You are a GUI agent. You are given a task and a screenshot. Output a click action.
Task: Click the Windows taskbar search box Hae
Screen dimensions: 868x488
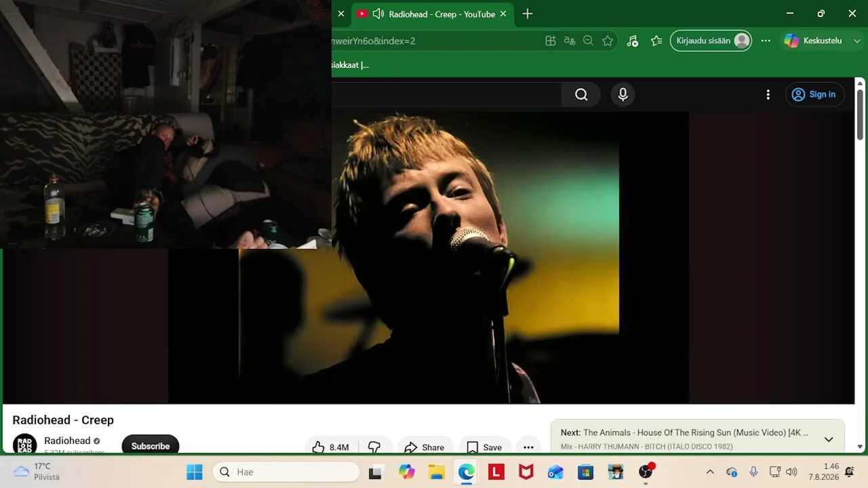(x=285, y=472)
